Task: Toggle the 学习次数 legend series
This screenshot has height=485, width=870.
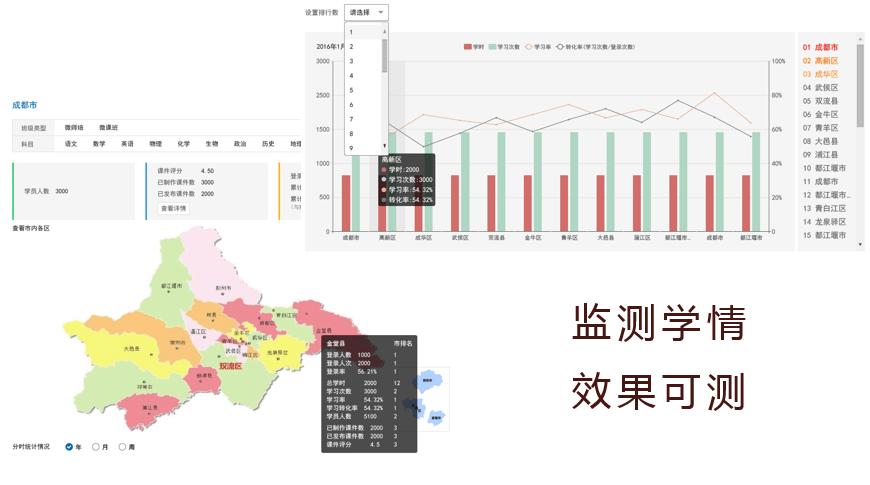Action: pyautogui.click(x=504, y=47)
